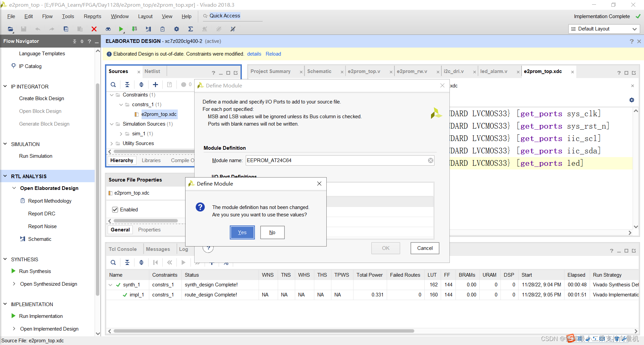Image resolution: width=644 pixels, height=345 pixels.
Task: Click the Open Project toolbar icon
Action: click(10, 29)
